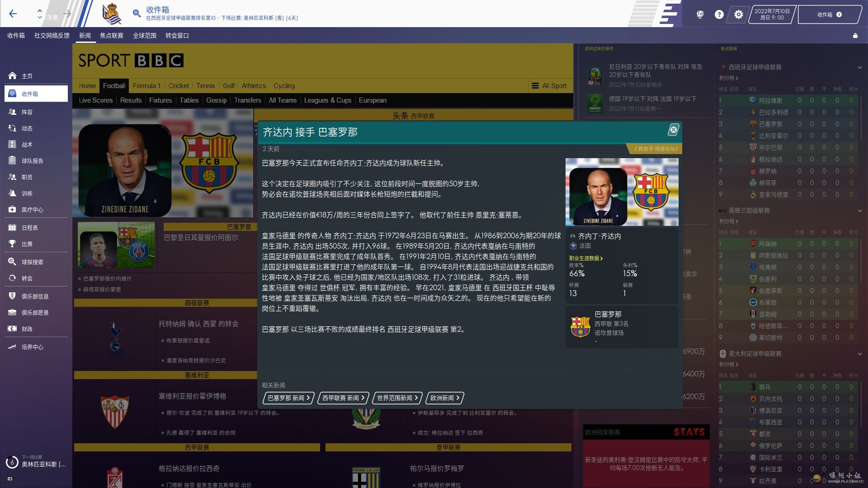
Task: Open the All Sport menu
Action: [x=549, y=86]
